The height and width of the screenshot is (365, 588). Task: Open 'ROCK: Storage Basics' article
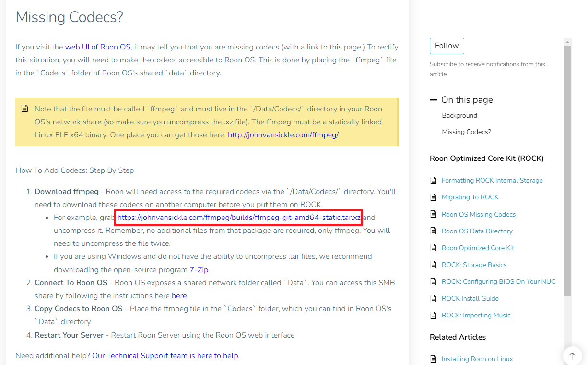[x=474, y=265]
